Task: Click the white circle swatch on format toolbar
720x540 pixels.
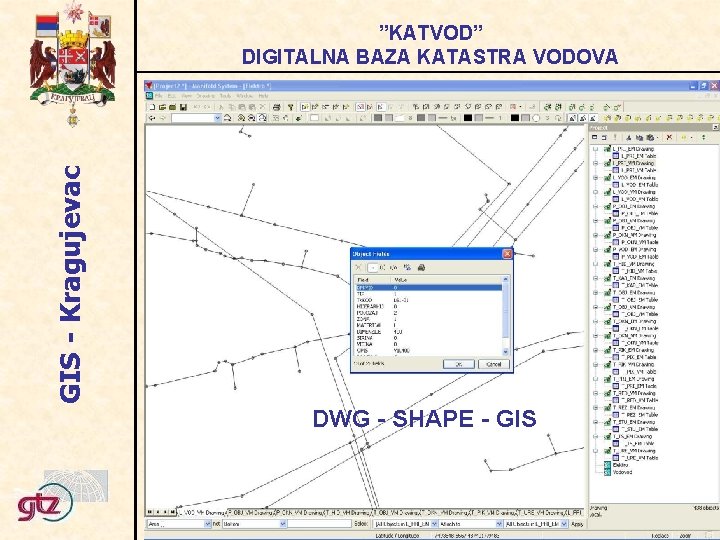Action: click(x=536, y=118)
